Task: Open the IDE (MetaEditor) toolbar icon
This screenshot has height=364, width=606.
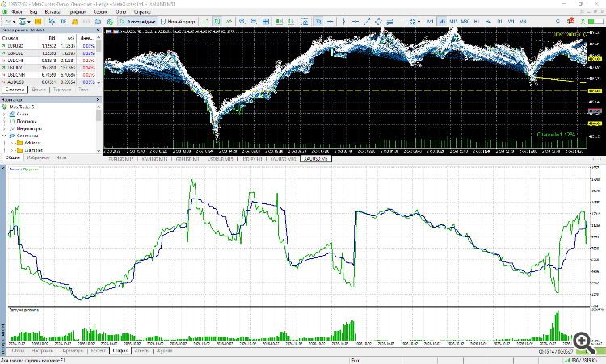Action: [x=63, y=22]
